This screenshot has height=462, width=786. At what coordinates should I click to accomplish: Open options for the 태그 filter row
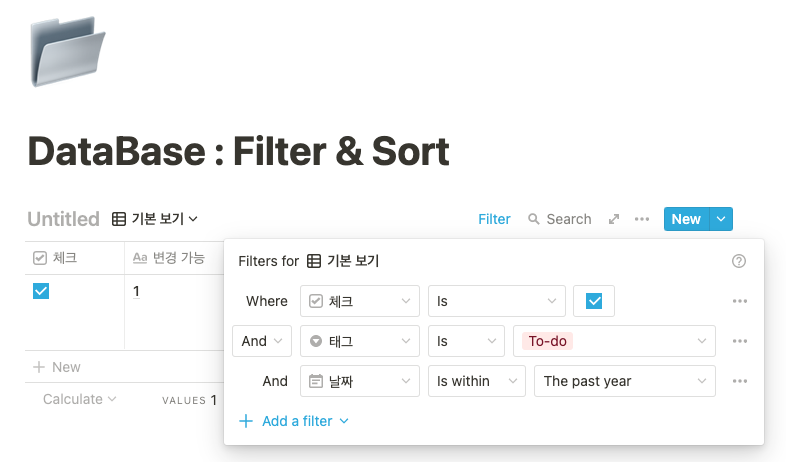click(740, 341)
